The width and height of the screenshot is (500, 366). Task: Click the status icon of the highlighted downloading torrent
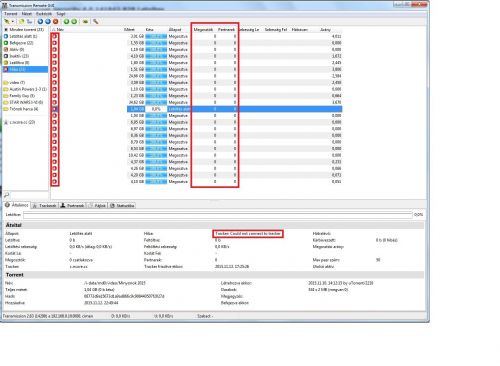tap(55, 109)
